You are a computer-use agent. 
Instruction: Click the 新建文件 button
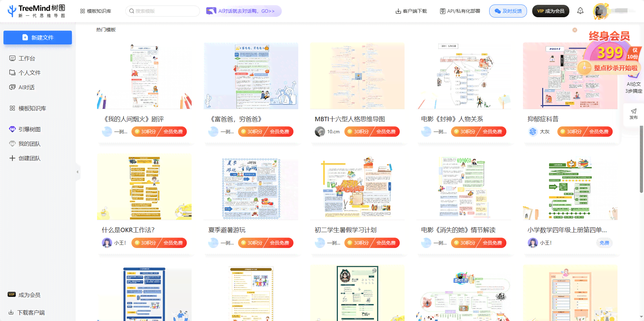click(37, 38)
